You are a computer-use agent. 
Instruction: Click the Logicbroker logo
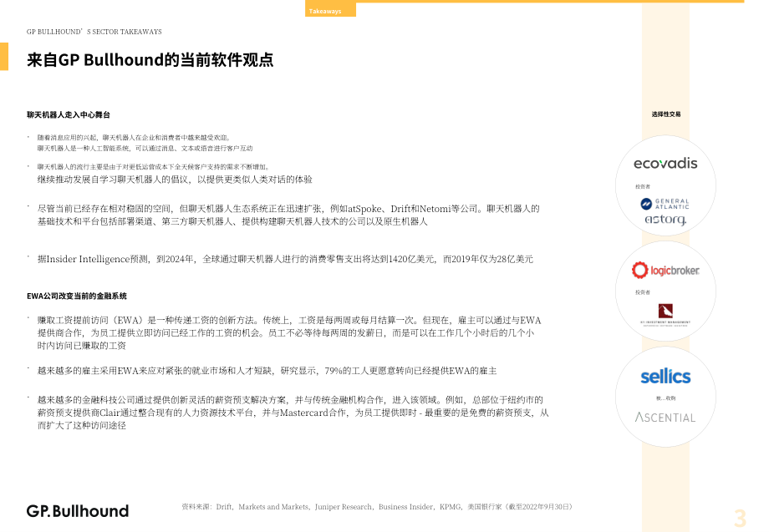coord(665,270)
